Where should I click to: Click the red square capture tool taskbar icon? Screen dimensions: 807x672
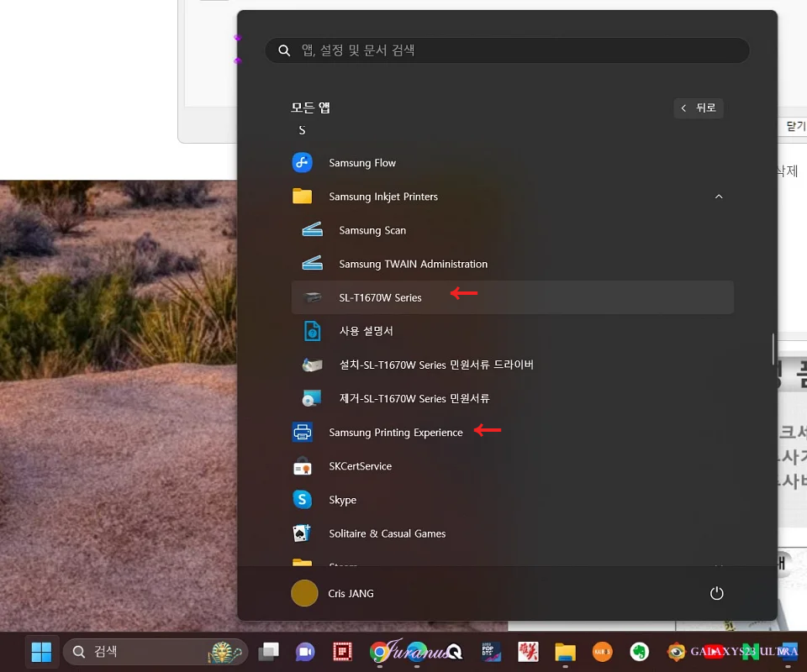click(342, 652)
